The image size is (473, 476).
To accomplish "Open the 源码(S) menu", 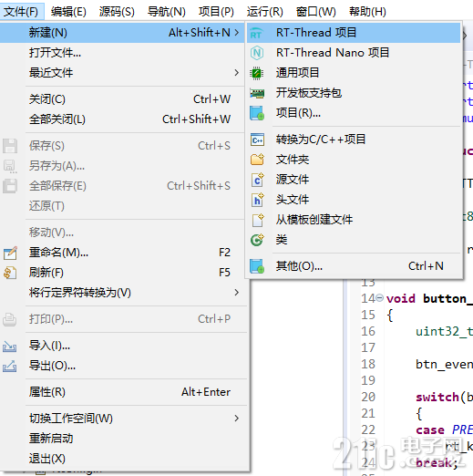I will (x=117, y=12).
